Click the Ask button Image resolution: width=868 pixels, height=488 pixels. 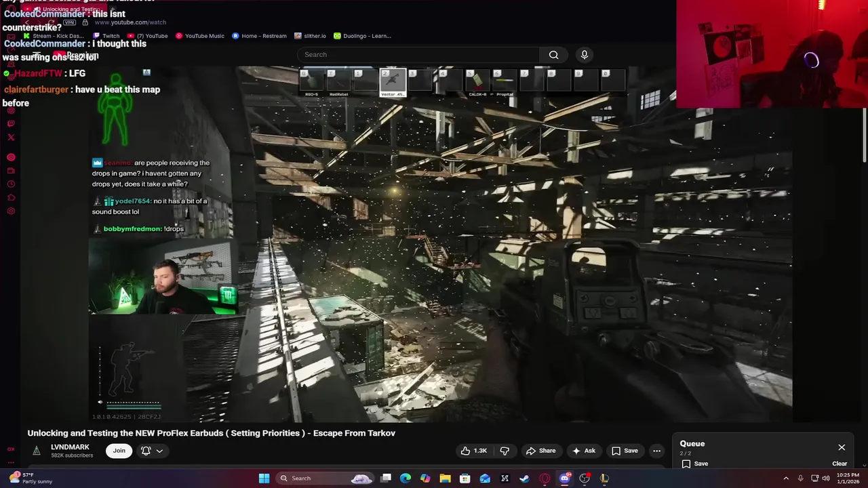click(584, 451)
